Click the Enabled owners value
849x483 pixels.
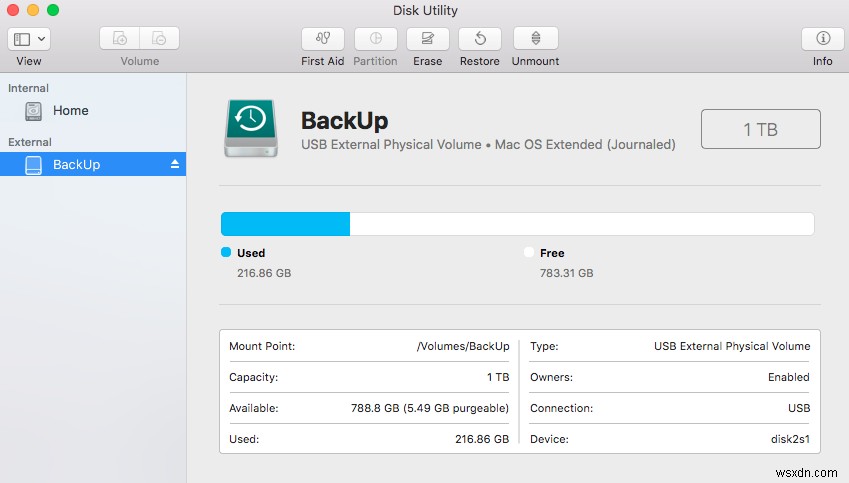(x=788, y=377)
